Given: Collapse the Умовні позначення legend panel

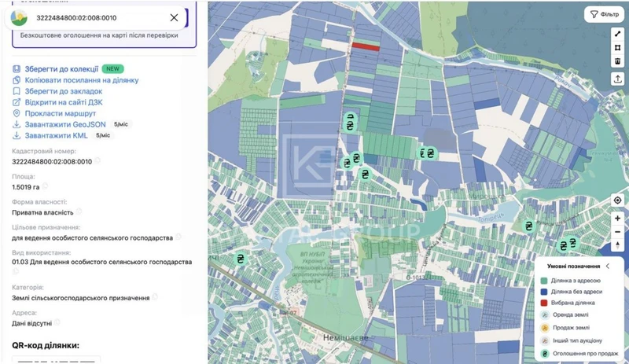Looking at the screenshot, I should tap(608, 266).
